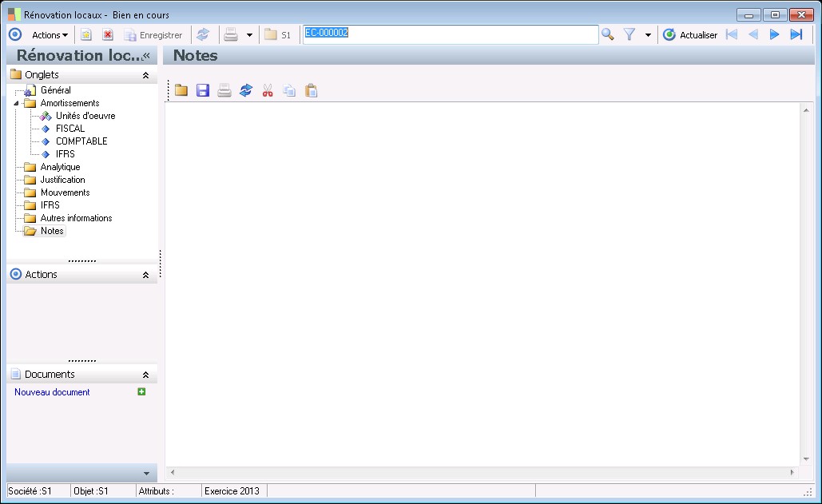Click the round Actions logo icon

click(15, 35)
